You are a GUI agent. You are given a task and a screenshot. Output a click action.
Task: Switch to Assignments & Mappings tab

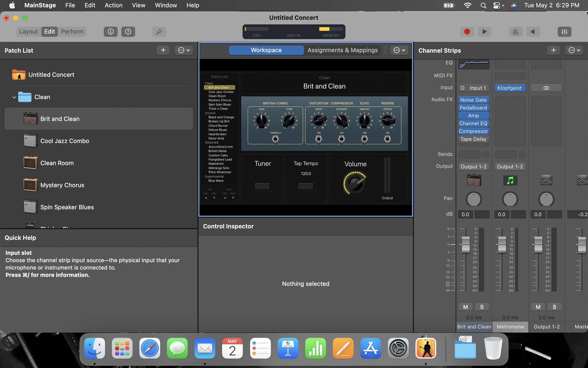point(342,50)
